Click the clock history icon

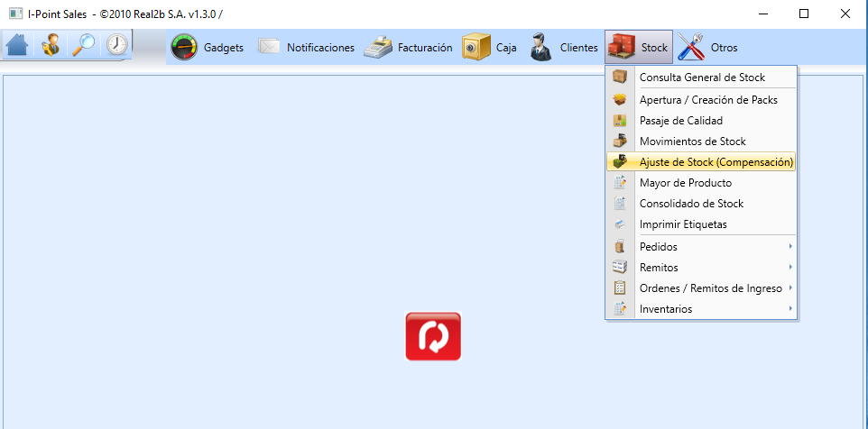(116, 45)
